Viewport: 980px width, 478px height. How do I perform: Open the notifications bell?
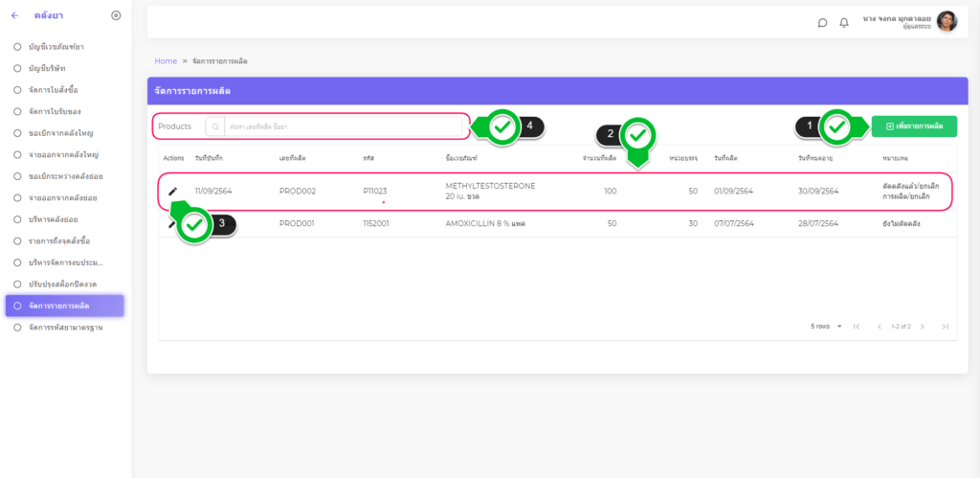coord(844,23)
